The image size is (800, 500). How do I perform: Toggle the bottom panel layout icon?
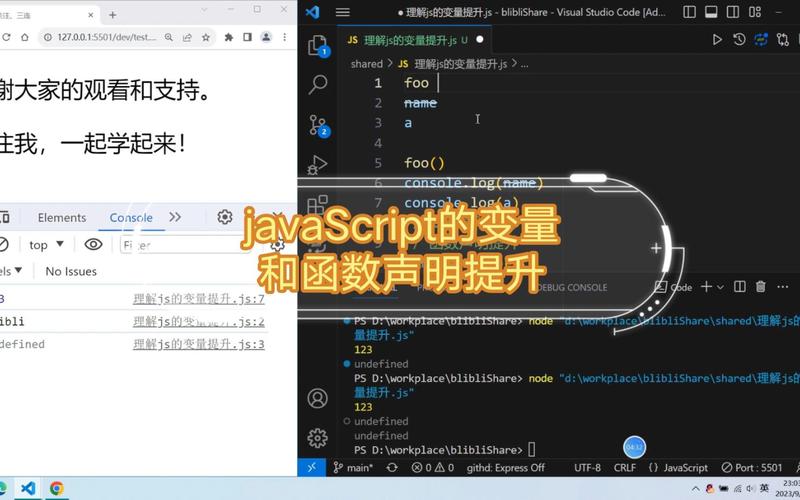coord(711,12)
